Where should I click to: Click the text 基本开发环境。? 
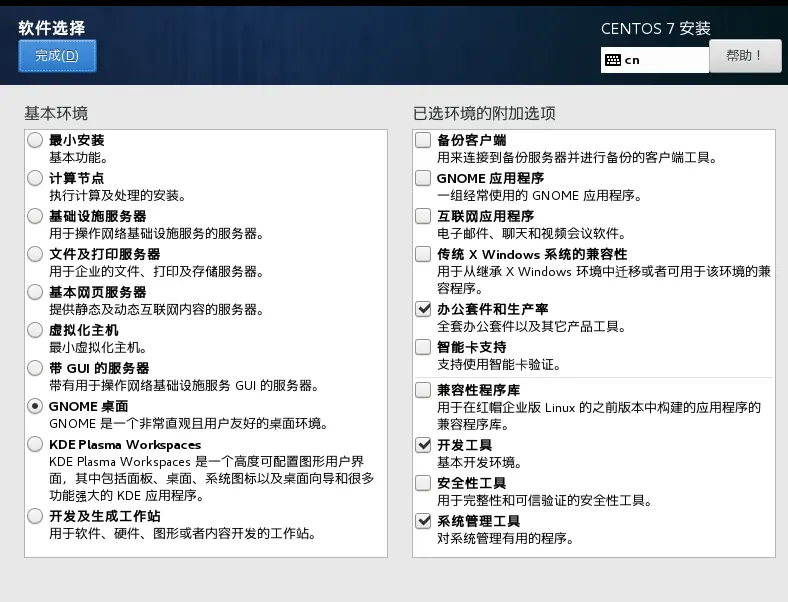480,462
